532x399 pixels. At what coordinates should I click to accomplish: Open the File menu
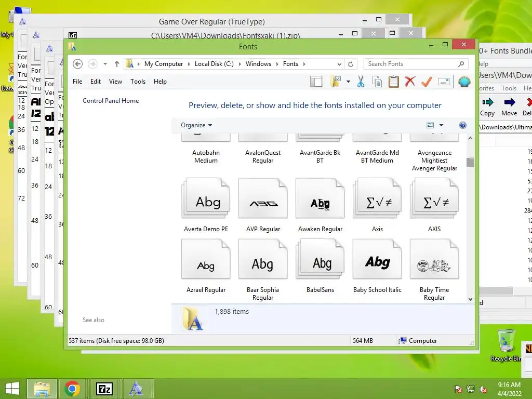pyautogui.click(x=77, y=82)
